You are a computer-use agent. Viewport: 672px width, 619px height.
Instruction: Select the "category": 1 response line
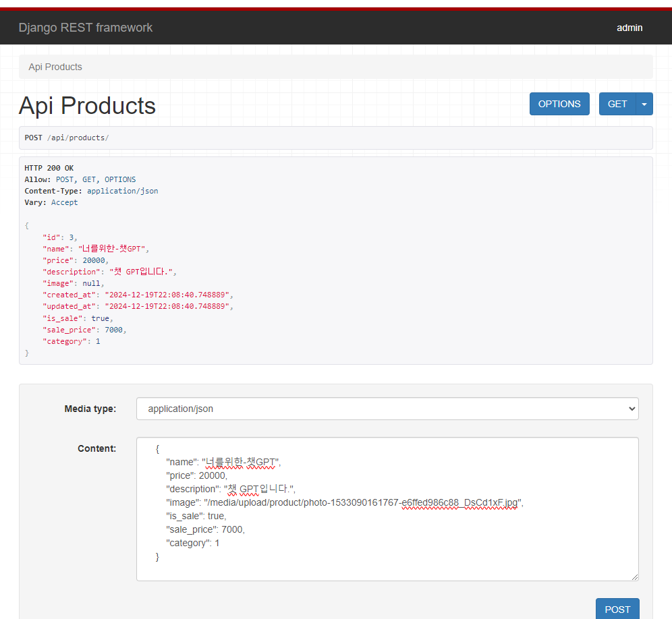pos(71,341)
